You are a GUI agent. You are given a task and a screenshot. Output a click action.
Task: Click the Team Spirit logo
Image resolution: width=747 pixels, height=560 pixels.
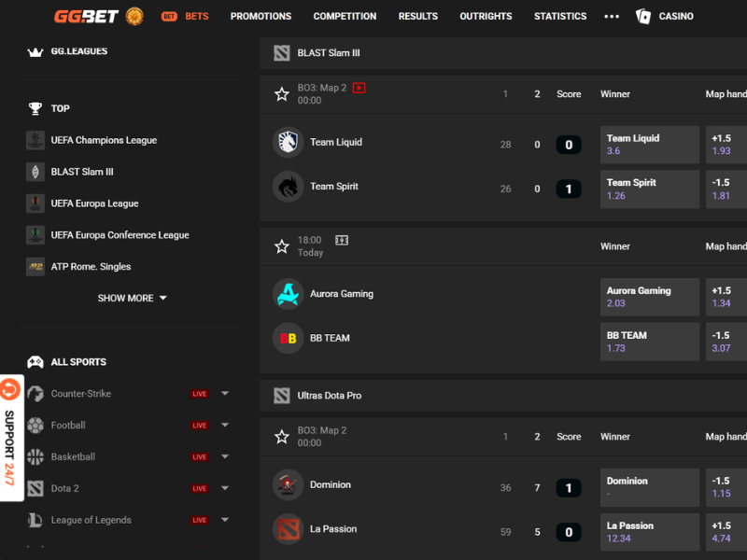(x=289, y=187)
